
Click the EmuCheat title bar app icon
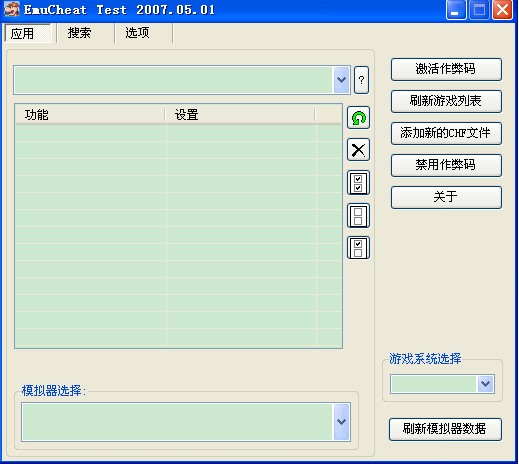12,9
